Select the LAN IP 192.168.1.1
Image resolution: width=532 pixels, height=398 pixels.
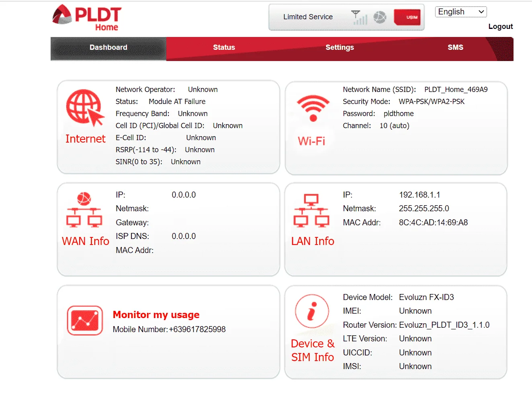tap(419, 195)
